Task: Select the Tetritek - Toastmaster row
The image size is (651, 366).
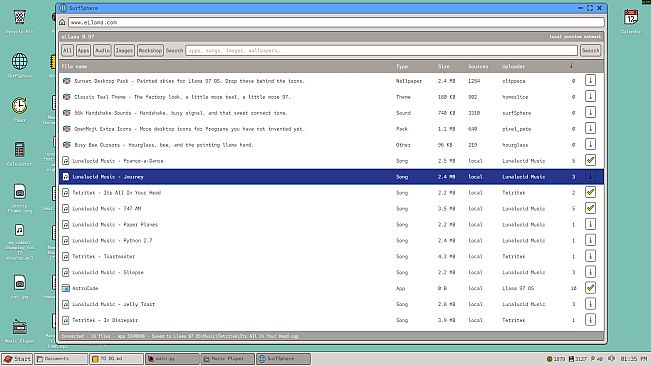Action: coord(331,256)
